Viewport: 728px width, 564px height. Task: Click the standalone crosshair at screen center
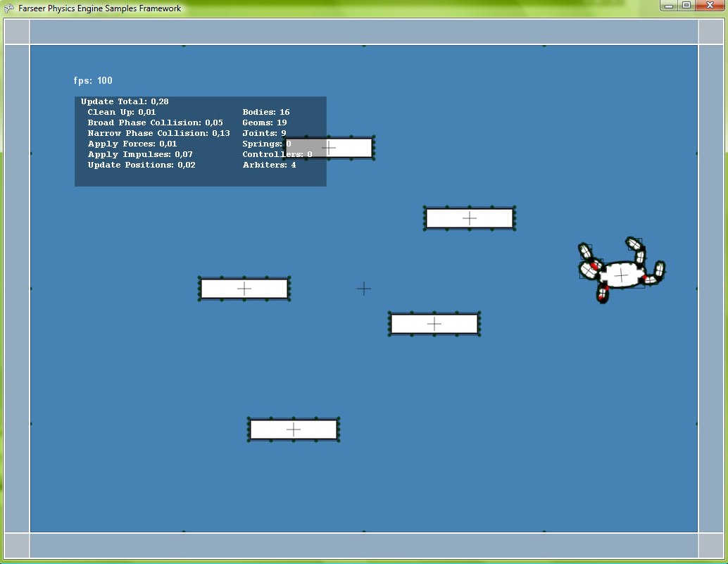point(364,288)
